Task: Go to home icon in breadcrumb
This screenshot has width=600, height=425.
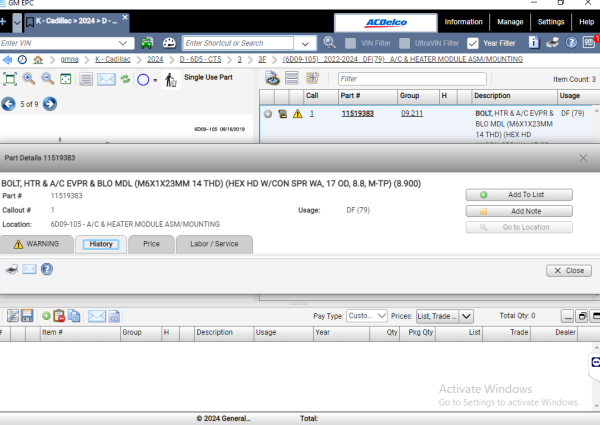Action: (x=38, y=60)
